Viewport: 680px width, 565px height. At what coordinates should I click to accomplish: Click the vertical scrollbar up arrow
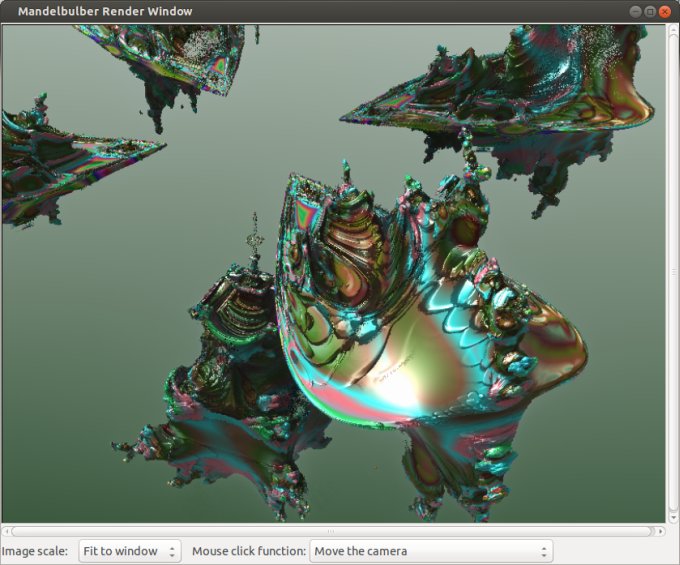click(x=673, y=30)
